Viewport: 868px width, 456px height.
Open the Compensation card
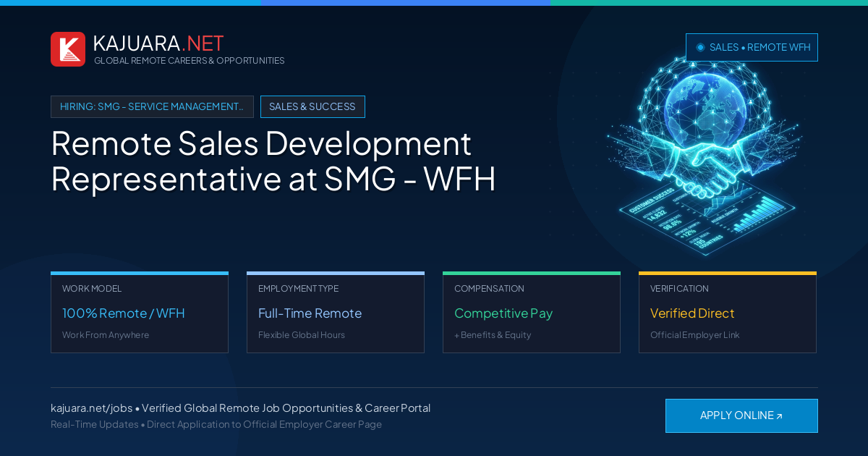[x=532, y=312]
